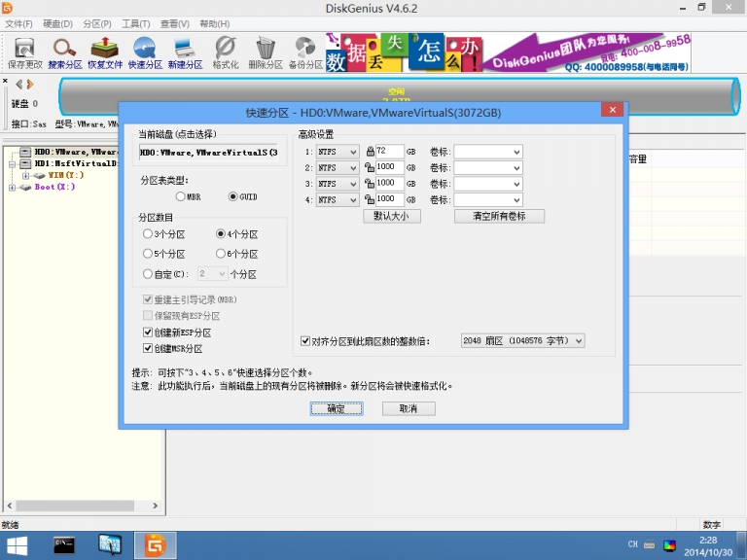Screen dimensions: 747x560
Task: Click the 删除分区 delete partition icon
Action: tap(266, 52)
